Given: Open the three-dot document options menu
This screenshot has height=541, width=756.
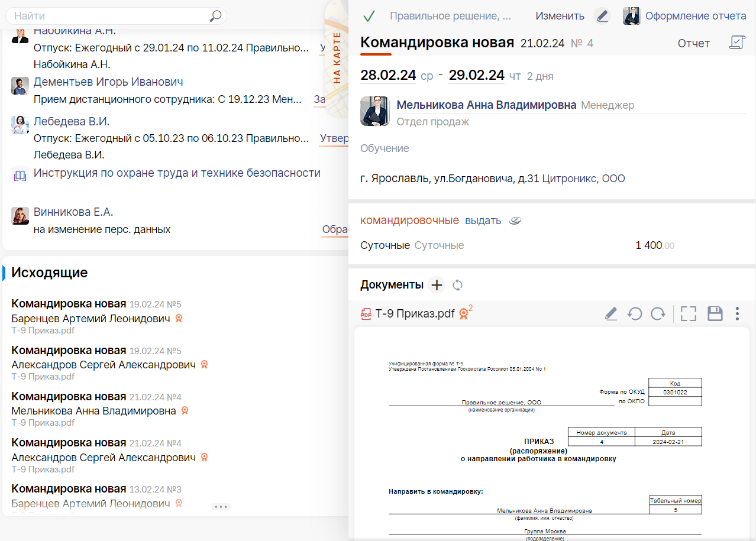Looking at the screenshot, I should pyautogui.click(x=737, y=314).
